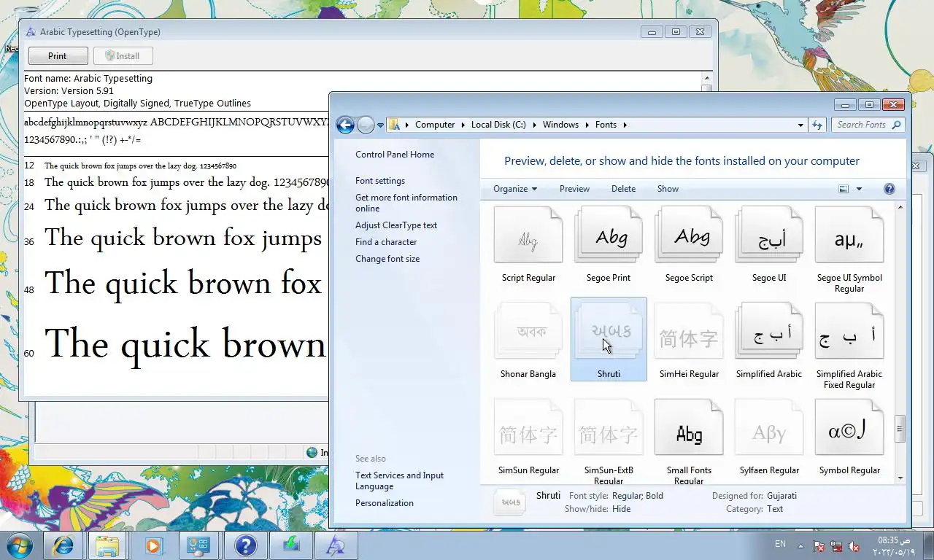Screen dimensions: 934x560
Task: Open Get more font information online
Action: (x=406, y=203)
